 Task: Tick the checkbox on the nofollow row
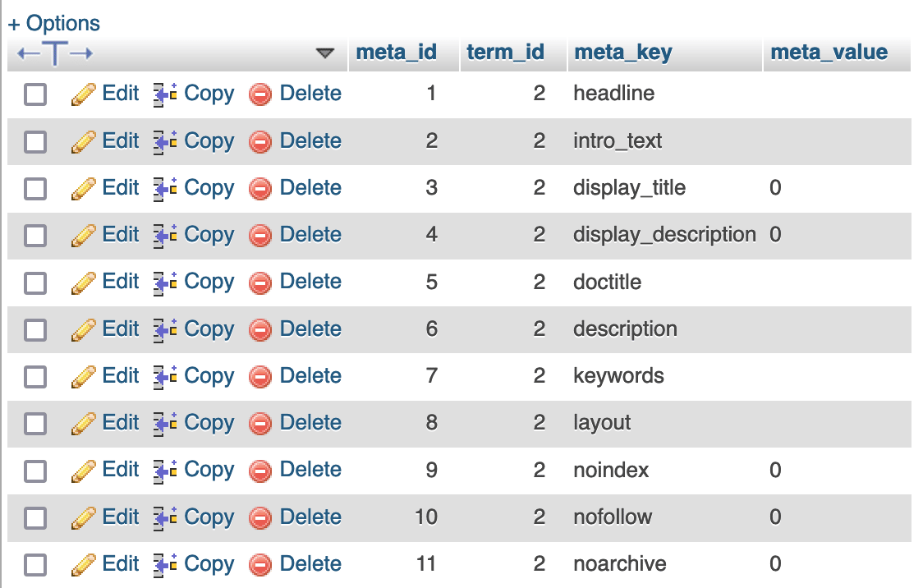click(x=34, y=517)
